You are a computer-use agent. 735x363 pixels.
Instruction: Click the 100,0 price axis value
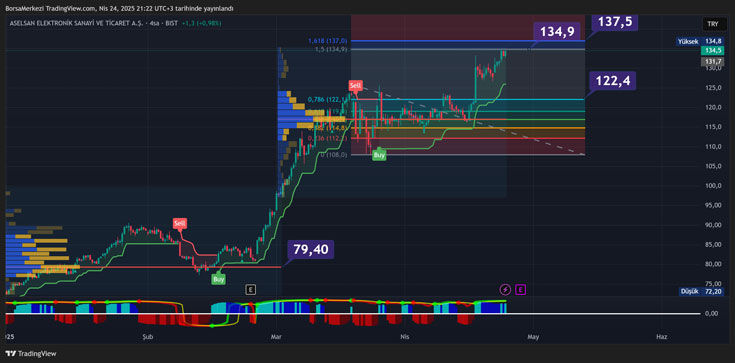point(712,186)
